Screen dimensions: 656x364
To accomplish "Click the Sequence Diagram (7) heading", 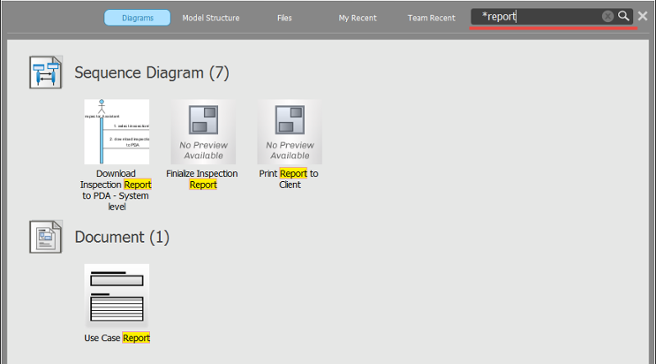I will [x=152, y=73].
